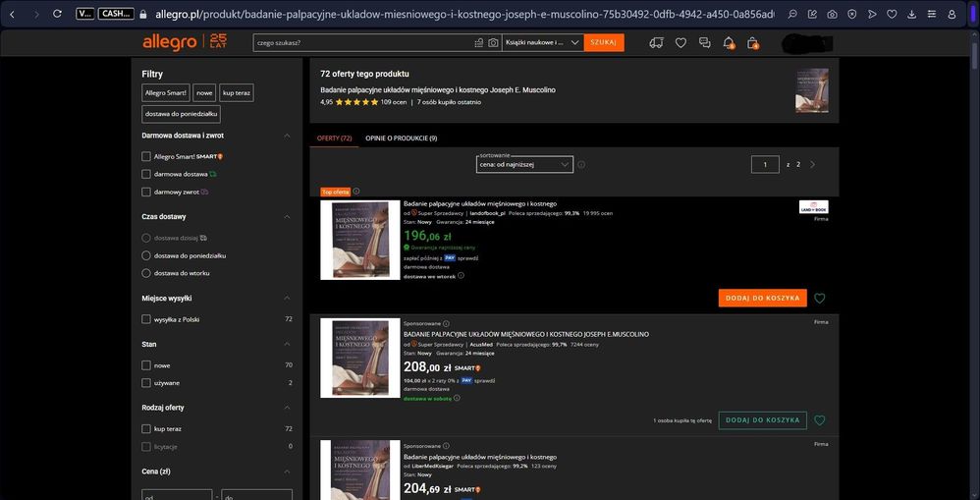Open the page edit/note icon in address bar

click(x=812, y=14)
